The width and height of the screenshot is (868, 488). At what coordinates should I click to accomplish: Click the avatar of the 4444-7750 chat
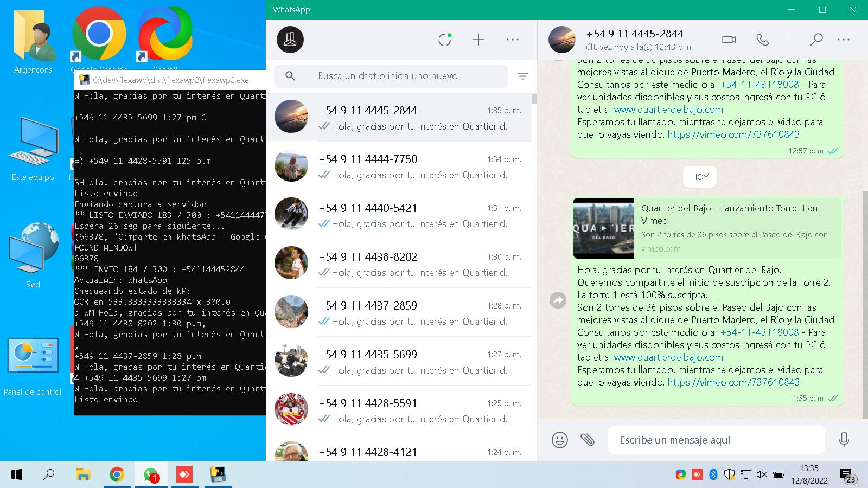[291, 165]
